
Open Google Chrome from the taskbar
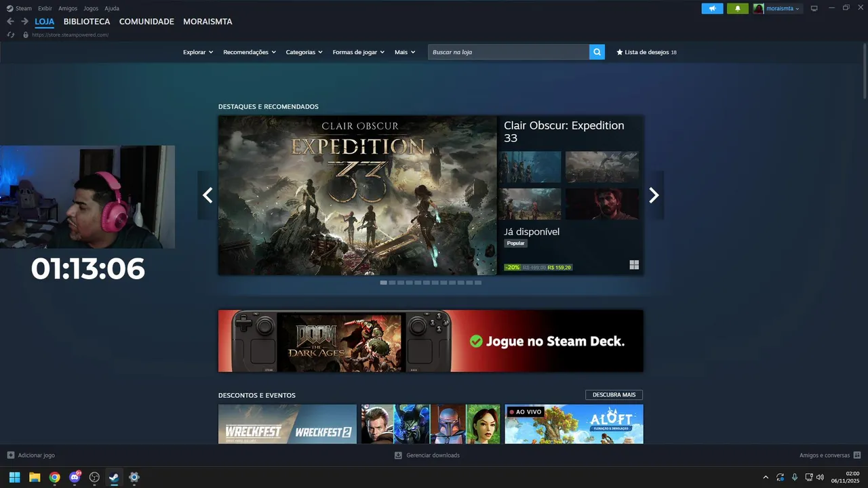(54, 477)
